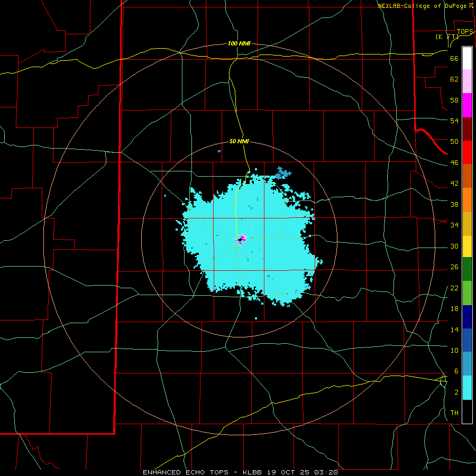Click the "14" legend value

point(454,329)
